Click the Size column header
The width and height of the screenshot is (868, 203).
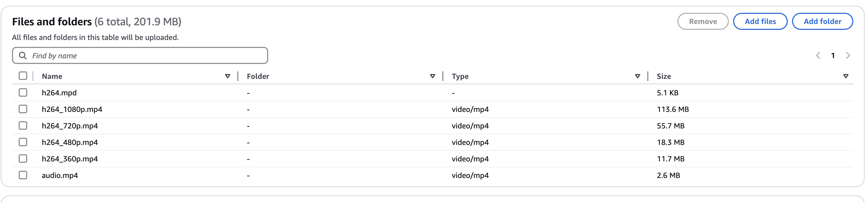click(x=664, y=76)
